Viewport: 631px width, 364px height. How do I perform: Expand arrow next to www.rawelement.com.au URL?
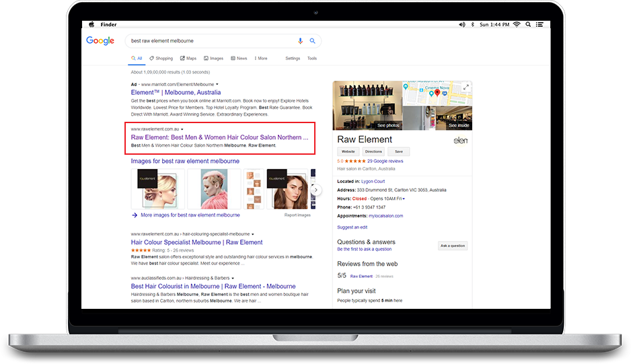[x=182, y=129]
